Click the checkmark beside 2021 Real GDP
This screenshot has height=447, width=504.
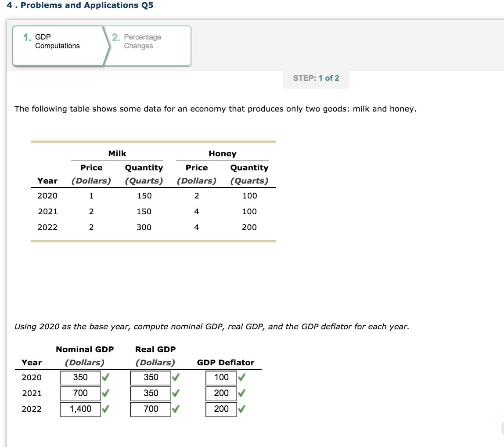coord(176,393)
